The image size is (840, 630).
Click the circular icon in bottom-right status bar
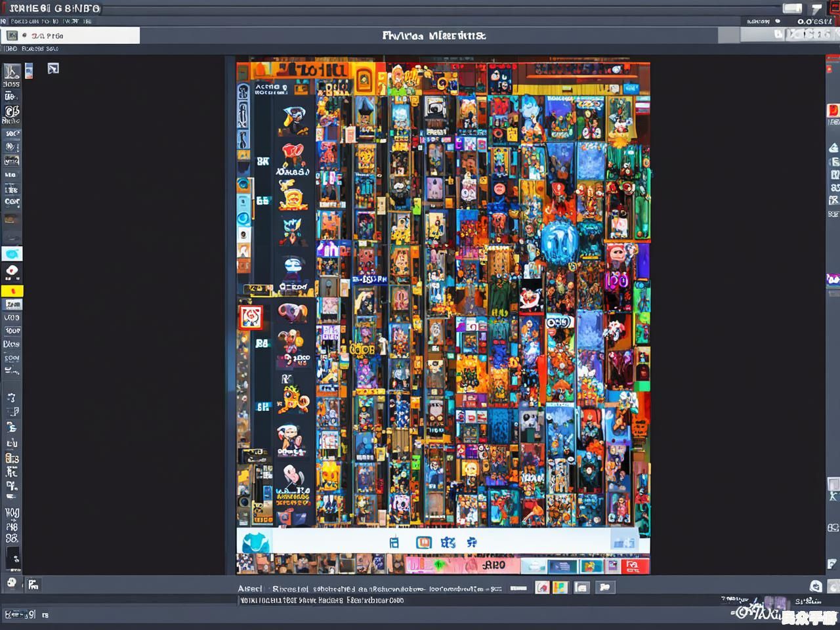816,586
